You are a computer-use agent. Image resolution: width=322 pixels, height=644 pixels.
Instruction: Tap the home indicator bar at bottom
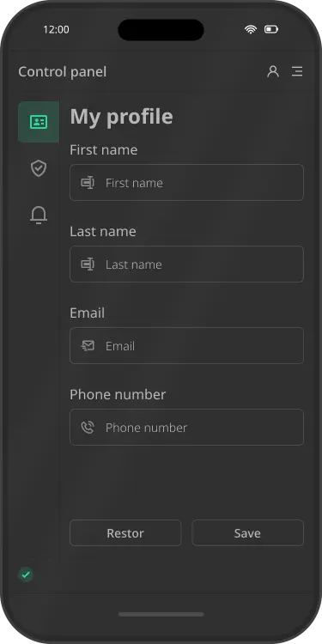tap(161, 614)
